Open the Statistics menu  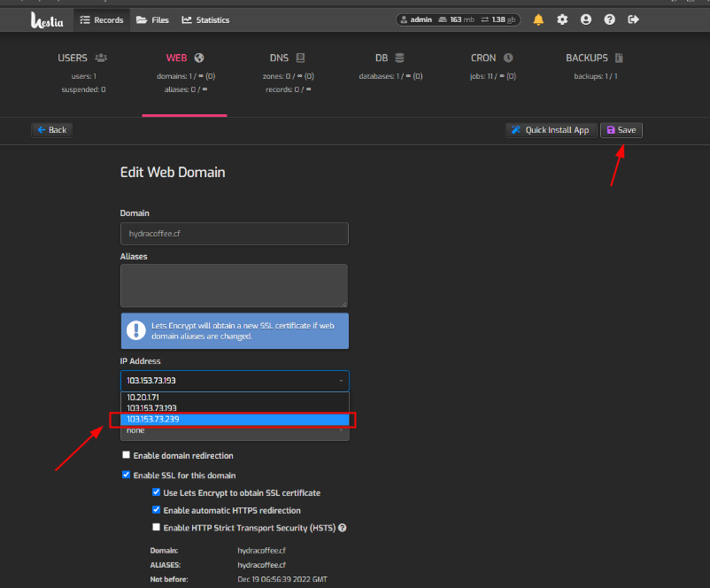[x=205, y=20]
